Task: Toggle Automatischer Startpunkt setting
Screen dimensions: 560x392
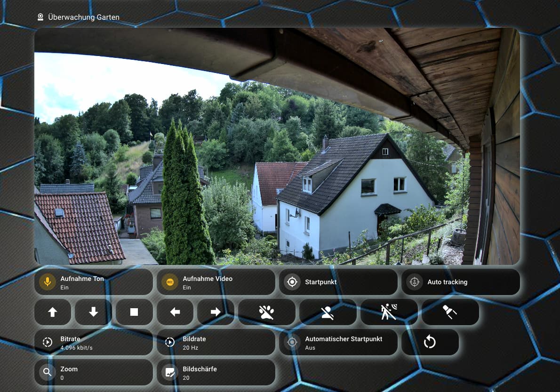Action: 338,342
